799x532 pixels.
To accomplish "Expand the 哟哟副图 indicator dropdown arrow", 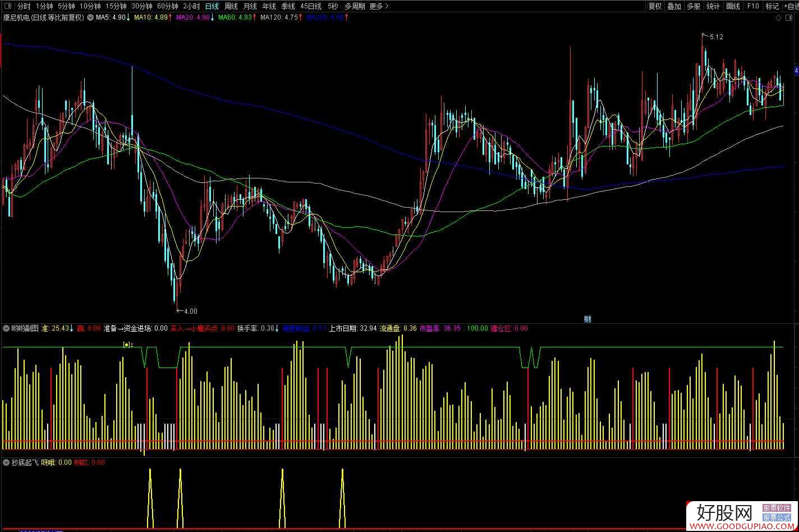I will (x=6, y=328).
